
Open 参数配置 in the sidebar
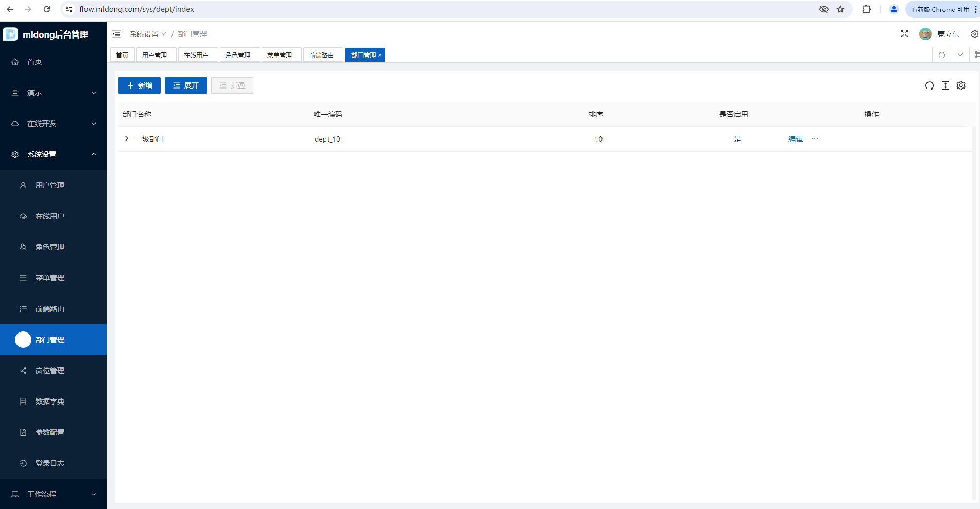point(53,432)
